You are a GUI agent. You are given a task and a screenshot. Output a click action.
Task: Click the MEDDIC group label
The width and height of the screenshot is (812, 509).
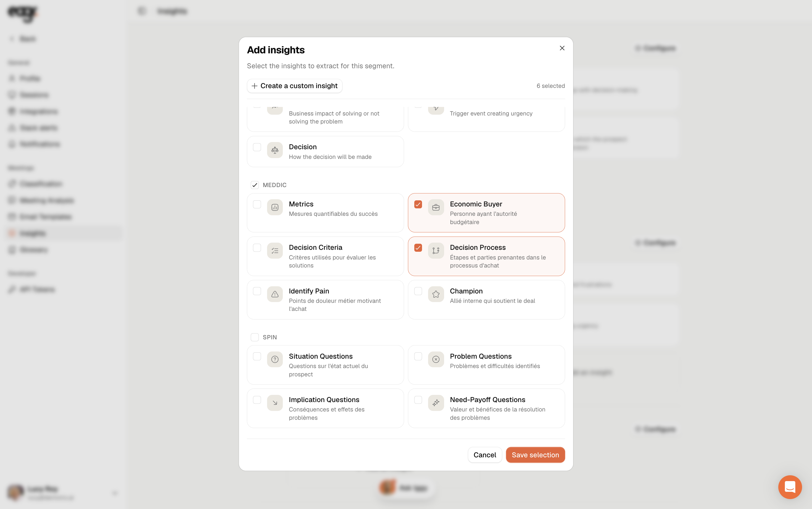pos(275,185)
